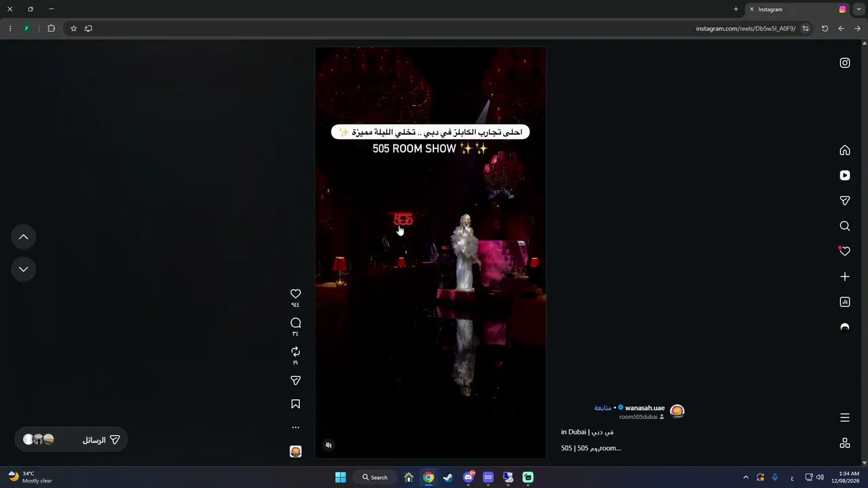Viewport: 868px width, 488px height.
Task: Open Steam from taskbar
Action: tap(448, 477)
